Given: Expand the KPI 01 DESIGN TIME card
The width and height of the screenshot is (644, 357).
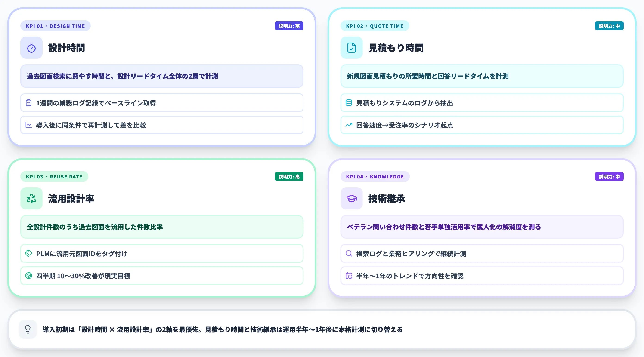Looking at the screenshot, I should pyautogui.click(x=55, y=25).
